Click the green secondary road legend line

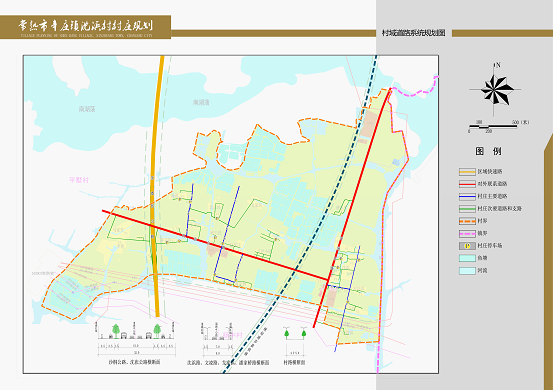pyautogui.click(x=467, y=209)
